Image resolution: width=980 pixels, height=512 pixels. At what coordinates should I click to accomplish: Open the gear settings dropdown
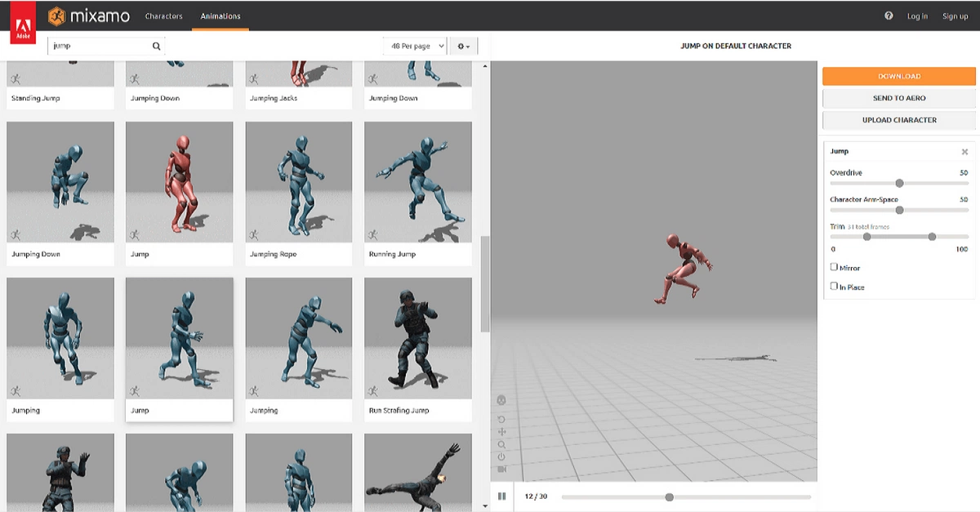463,47
